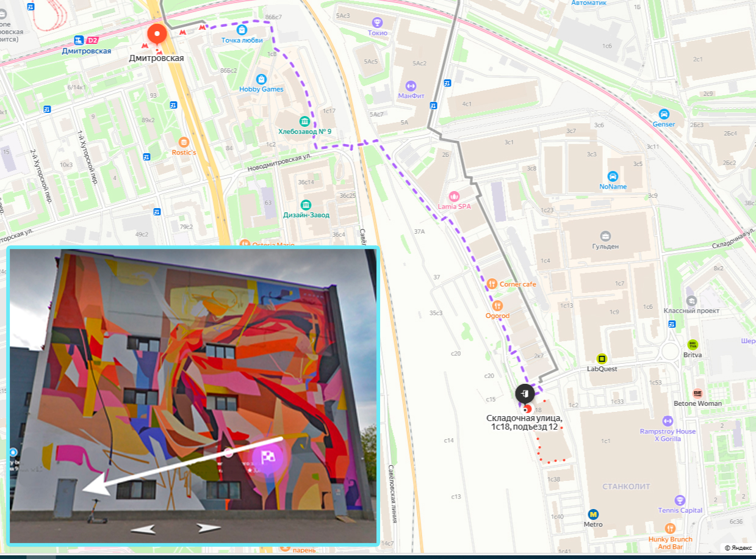756x559 pixels.
Task: Click the Складочная улица, 1с18, подъезд 12 label
Action: [x=525, y=422]
